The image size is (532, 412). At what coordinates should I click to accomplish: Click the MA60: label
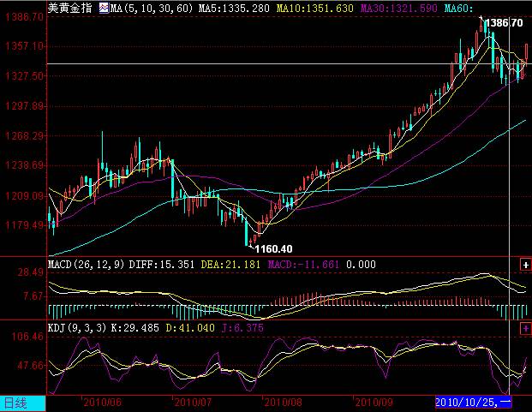click(x=458, y=9)
